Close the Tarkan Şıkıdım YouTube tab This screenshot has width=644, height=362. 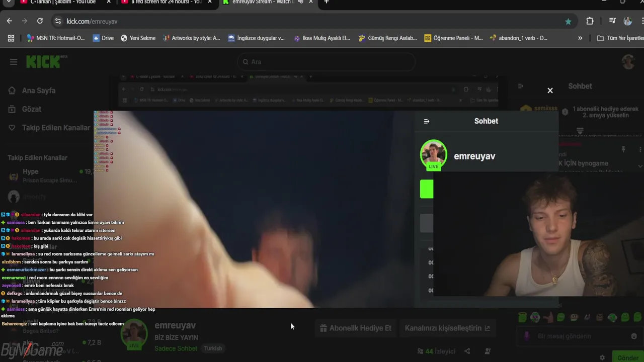[x=109, y=2]
